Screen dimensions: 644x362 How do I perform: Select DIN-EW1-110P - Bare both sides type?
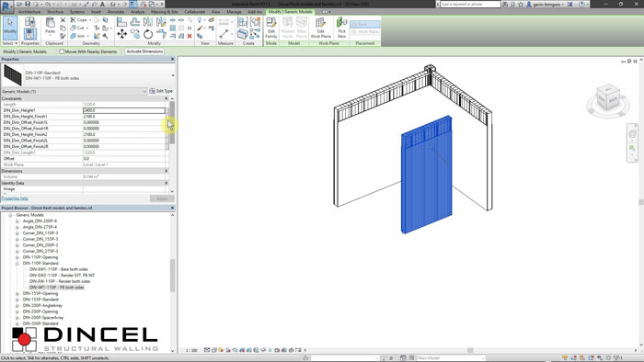pyautogui.click(x=59, y=269)
